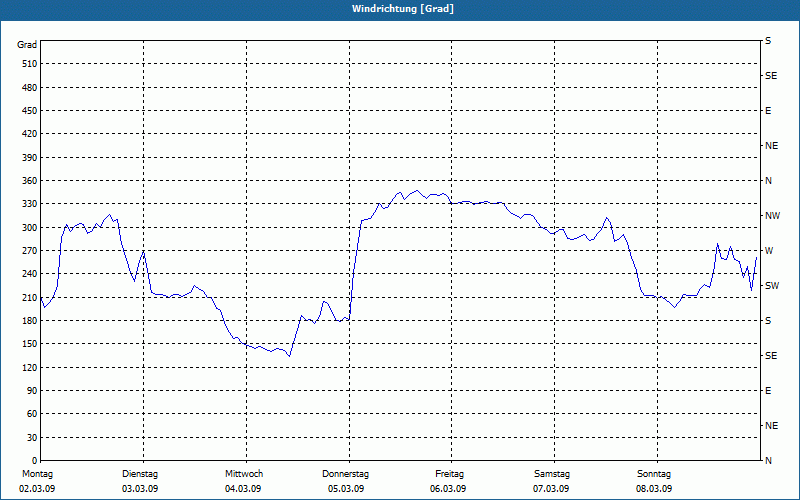Click the 120 value on the left axis
Viewport: 800px width, 500px height.
point(30,367)
